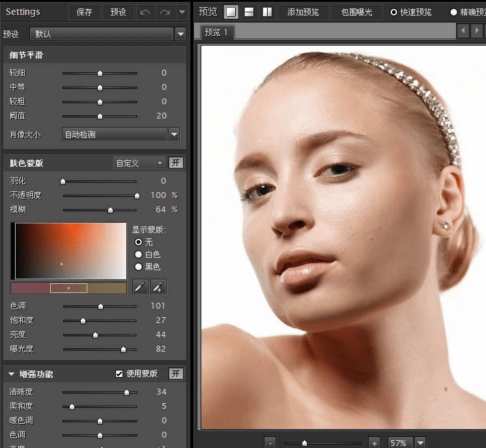The height and width of the screenshot is (448, 486).
Task: Click the redo arrow icon
Action: 165,12
